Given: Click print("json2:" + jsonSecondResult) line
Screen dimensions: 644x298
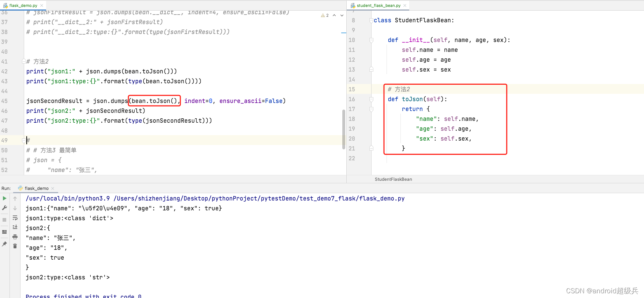Looking at the screenshot, I should (x=86, y=111).
